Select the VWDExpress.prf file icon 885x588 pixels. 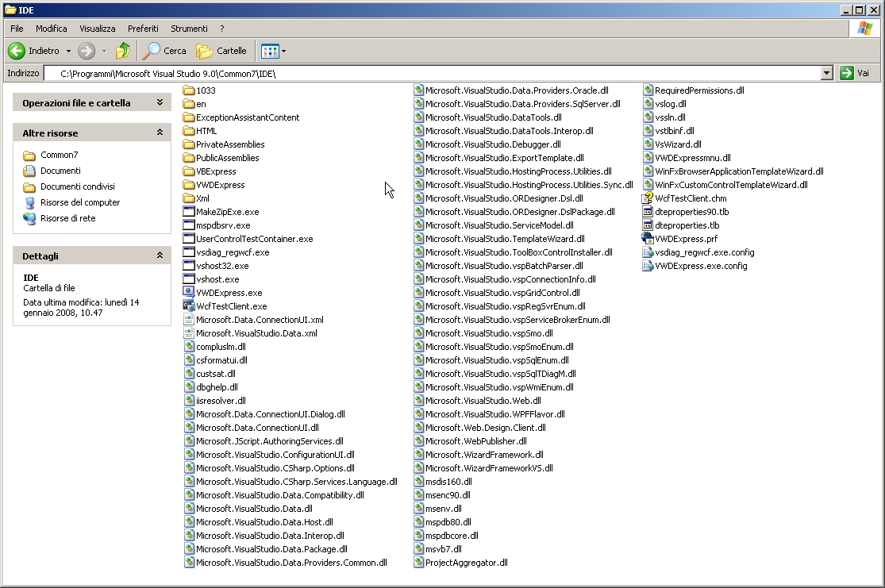648,239
